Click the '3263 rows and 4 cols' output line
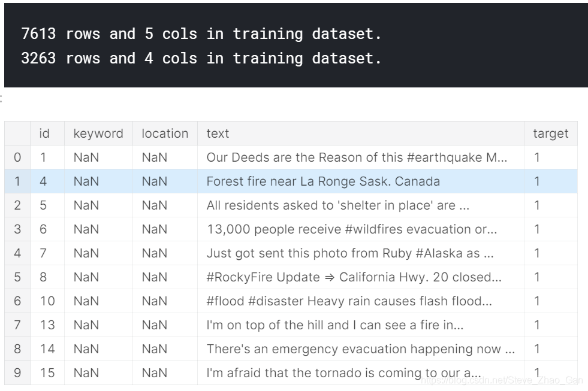 (201, 59)
